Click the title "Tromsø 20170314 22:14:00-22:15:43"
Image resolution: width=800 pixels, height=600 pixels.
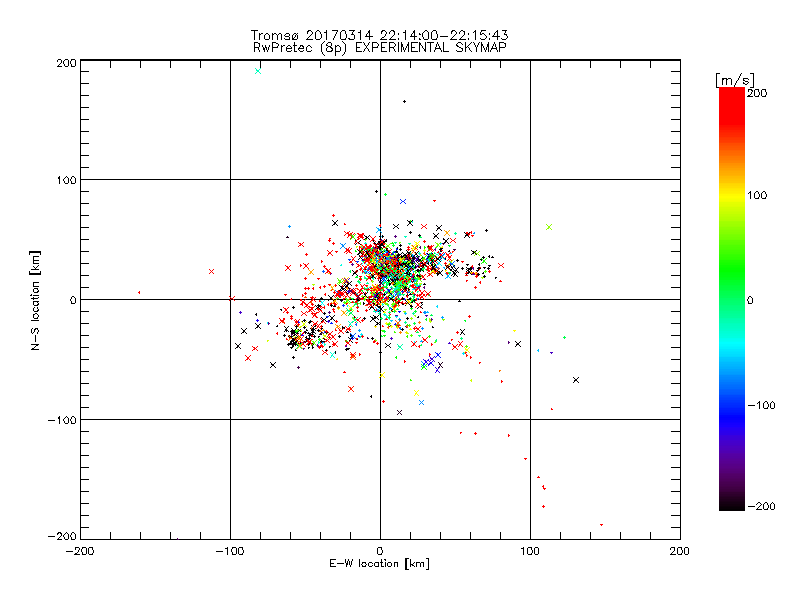[379, 35]
